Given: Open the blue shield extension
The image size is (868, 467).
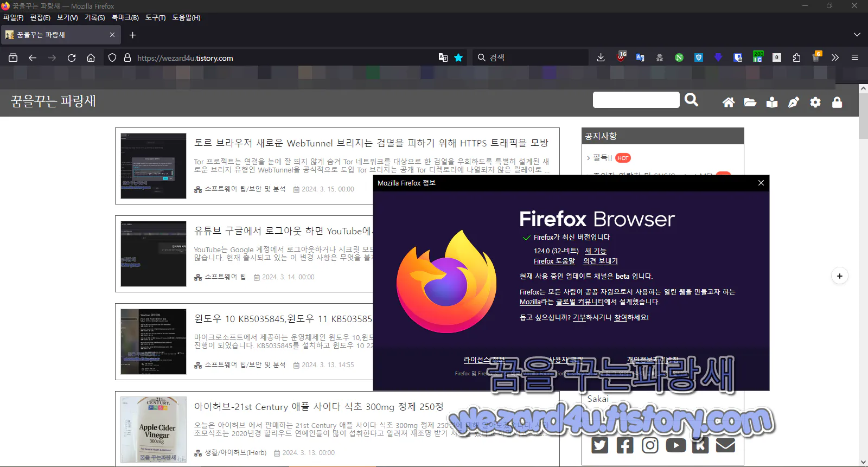Looking at the screenshot, I should (x=699, y=57).
